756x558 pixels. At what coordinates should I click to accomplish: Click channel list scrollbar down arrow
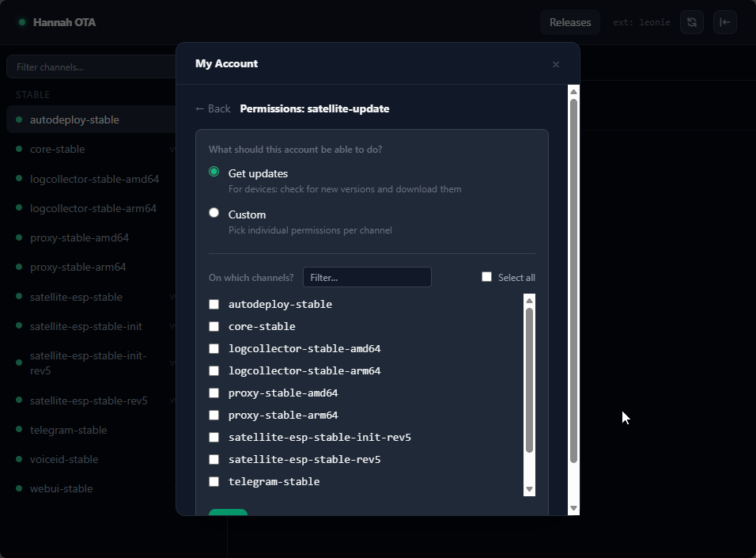[529, 489]
